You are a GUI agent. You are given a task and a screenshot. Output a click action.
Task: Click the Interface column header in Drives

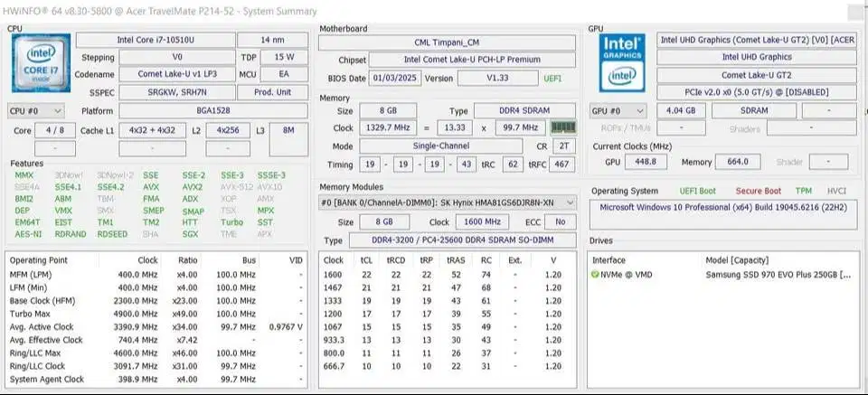(609, 259)
